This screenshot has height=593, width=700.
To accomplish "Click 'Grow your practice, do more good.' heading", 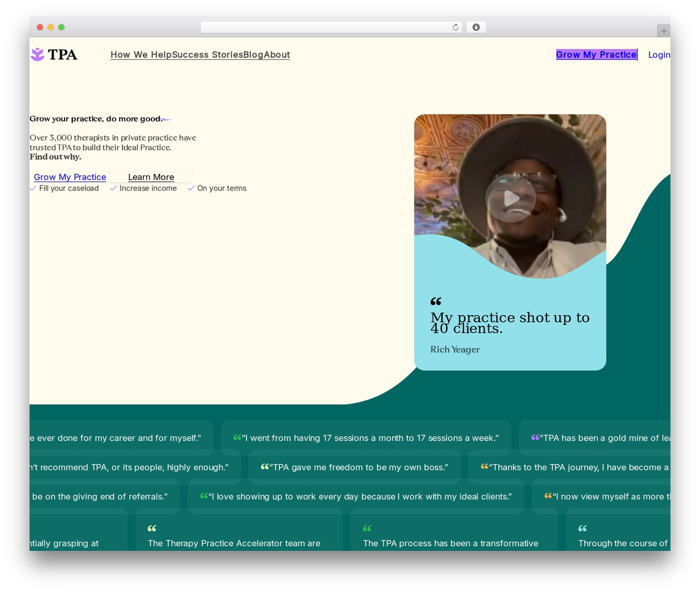I will pyautogui.click(x=96, y=119).
